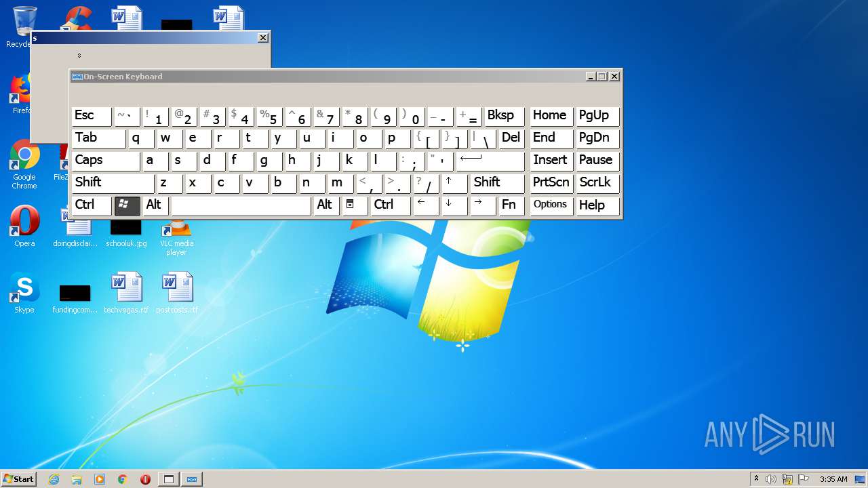Toggle the left Alt key
Screen dimensions: 868x488
155,205
